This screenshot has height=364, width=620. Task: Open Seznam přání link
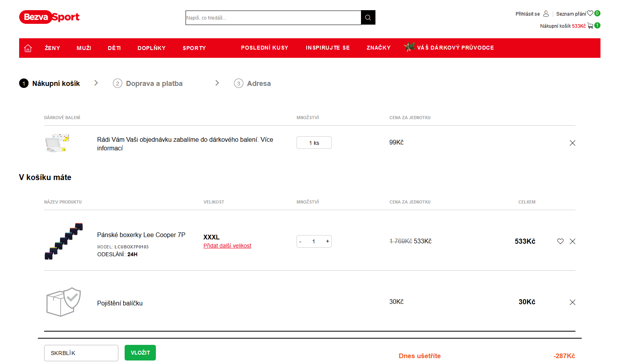pyautogui.click(x=571, y=14)
